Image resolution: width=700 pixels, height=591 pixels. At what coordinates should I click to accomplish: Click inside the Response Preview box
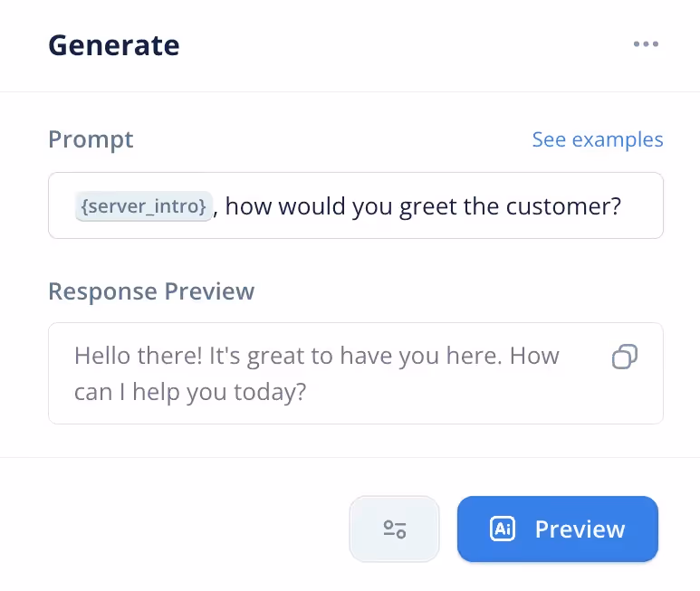(356, 373)
